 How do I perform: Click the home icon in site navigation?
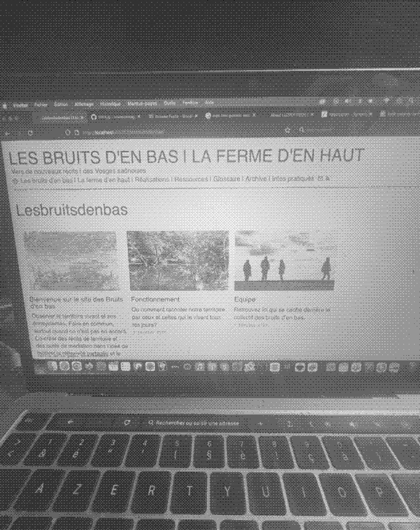click(x=15, y=181)
